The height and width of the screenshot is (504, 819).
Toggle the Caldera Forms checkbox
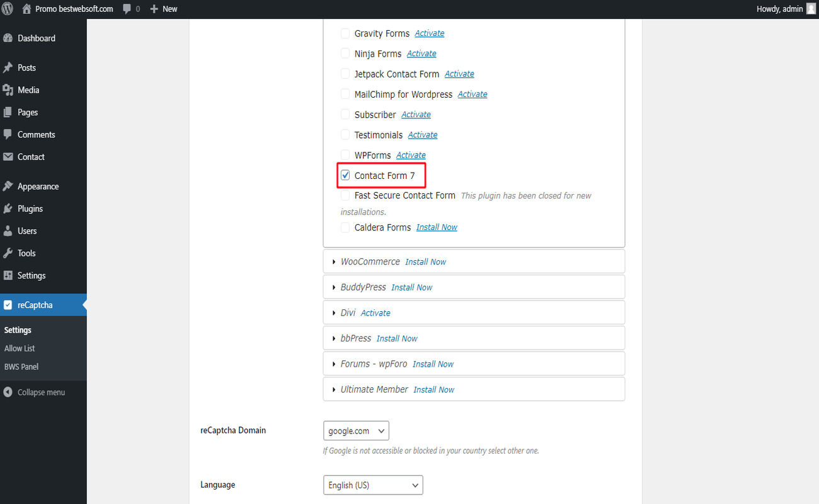(x=345, y=227)
